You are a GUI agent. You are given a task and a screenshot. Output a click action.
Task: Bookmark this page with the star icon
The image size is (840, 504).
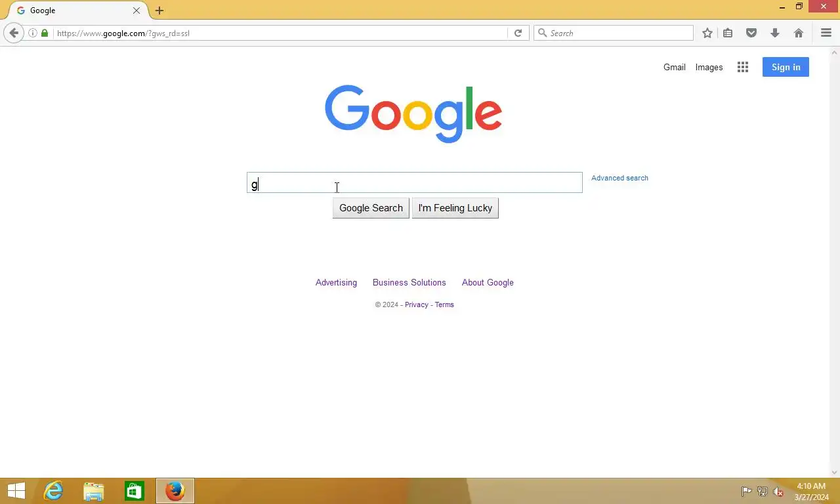[x=707, y=33]
